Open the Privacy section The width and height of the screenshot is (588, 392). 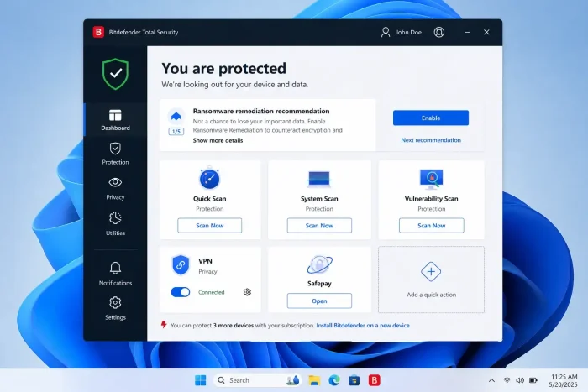tap(115, 189)
